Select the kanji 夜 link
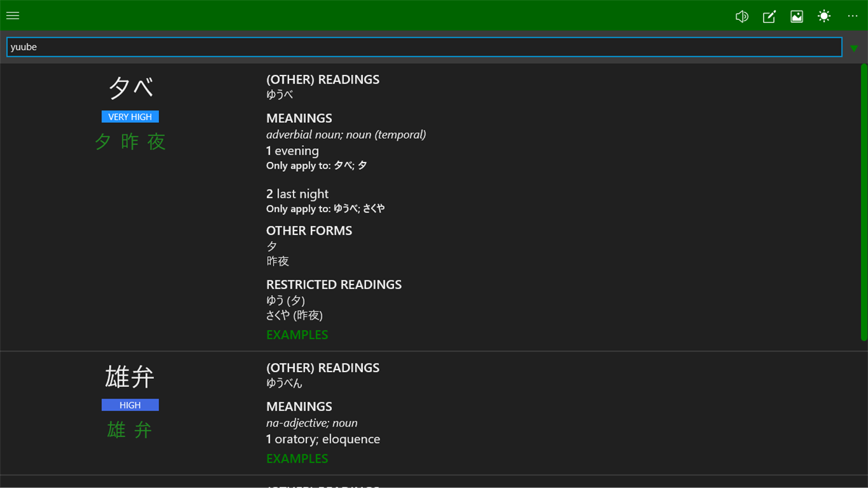Image resolution: width=868 pixels, height=488 pixels. pyautogui.click(x=157, y=141)
